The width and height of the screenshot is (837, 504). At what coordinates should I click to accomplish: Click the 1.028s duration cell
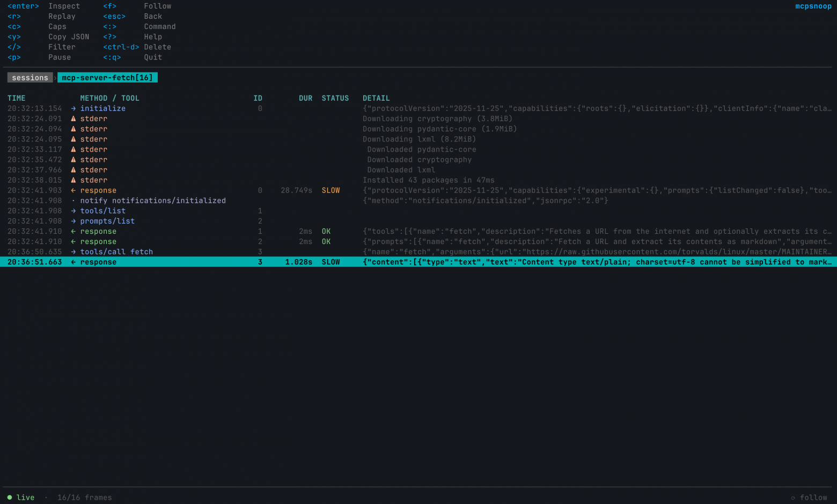(x=299, y=262)
